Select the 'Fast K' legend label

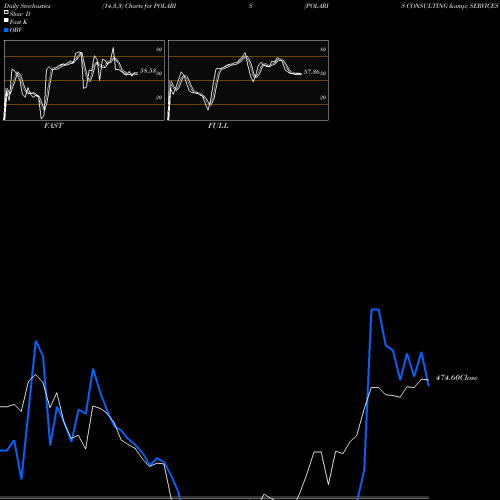tap(18, 22)
